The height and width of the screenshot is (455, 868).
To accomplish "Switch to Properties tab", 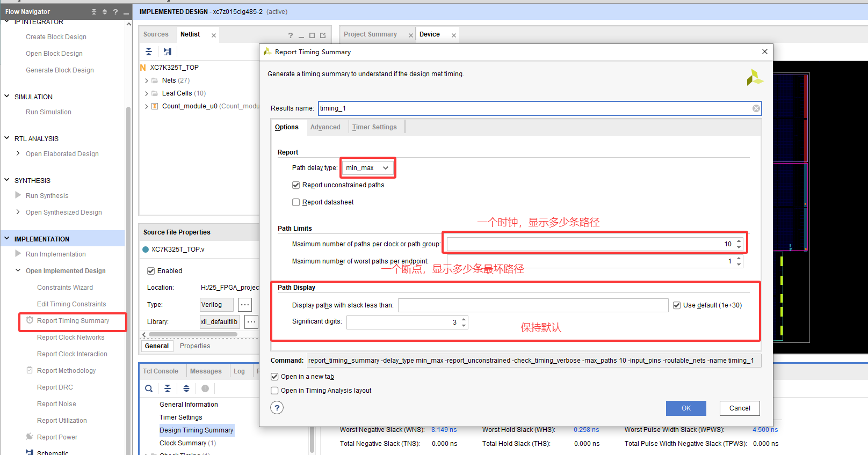I will [195, 346].
